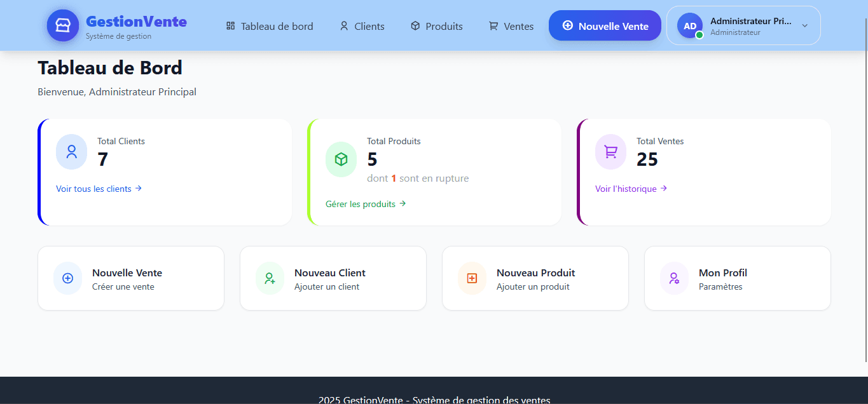Viewport: 868px width, 404px height.
Task: Click the green box icon in Total Produits card
Action: pos(341,159)
